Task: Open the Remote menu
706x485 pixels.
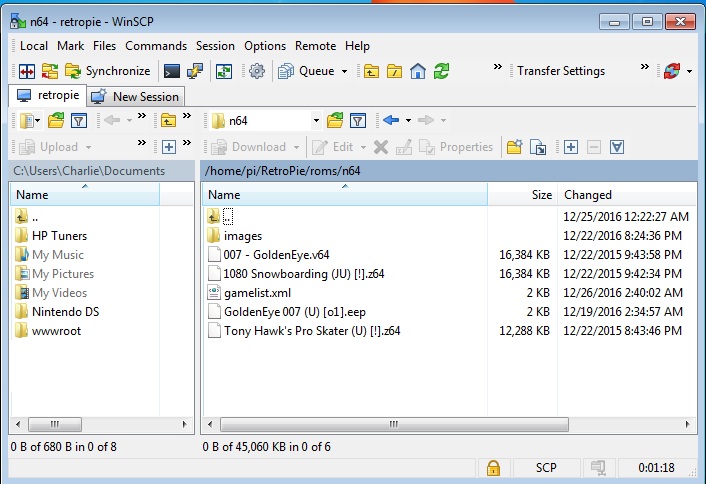Action: (x=316, y=46)
